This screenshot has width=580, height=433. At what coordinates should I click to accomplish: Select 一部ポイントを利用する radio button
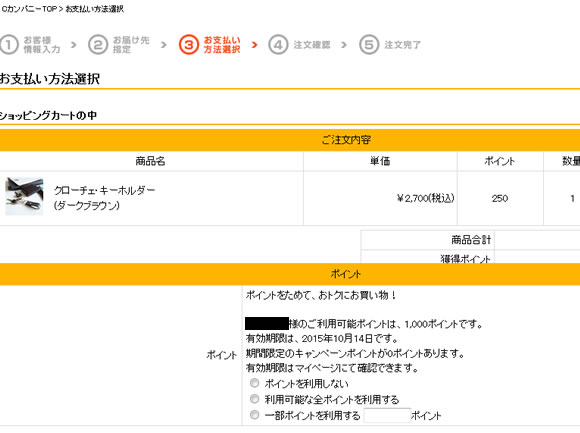[x=254, y=415]
